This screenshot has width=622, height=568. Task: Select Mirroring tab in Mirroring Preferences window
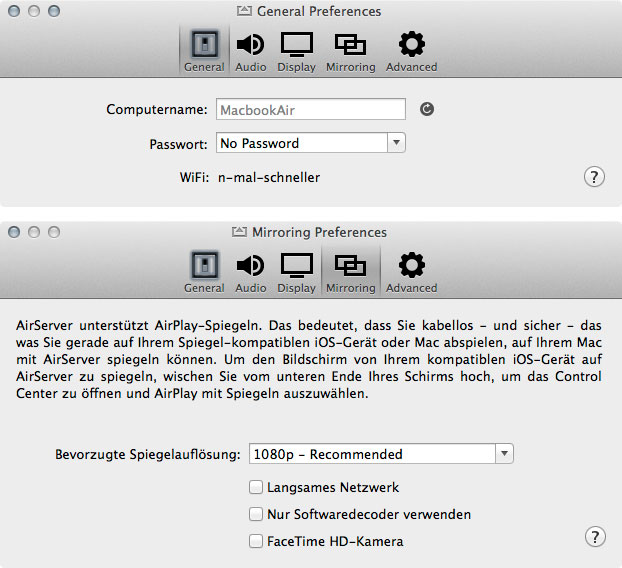351,272
